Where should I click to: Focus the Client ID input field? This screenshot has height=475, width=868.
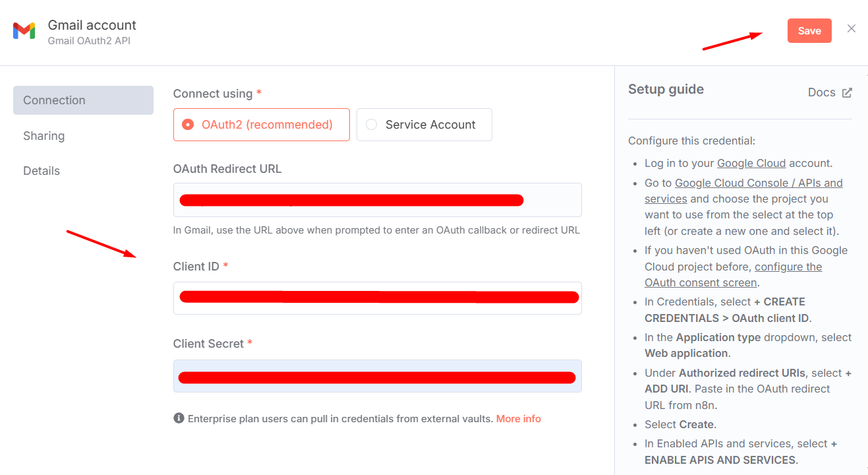pyautogui.click(x=378, y=298)
